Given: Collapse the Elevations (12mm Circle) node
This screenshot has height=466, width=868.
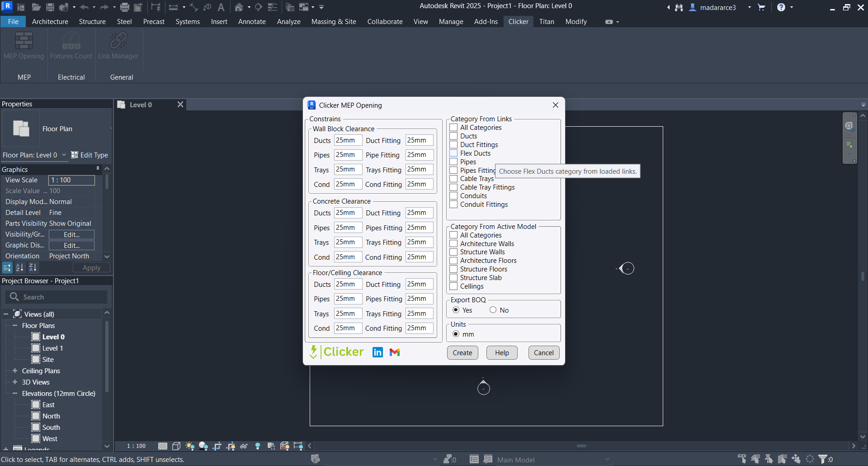Looking at the screenshot, I should click(15, 394).
